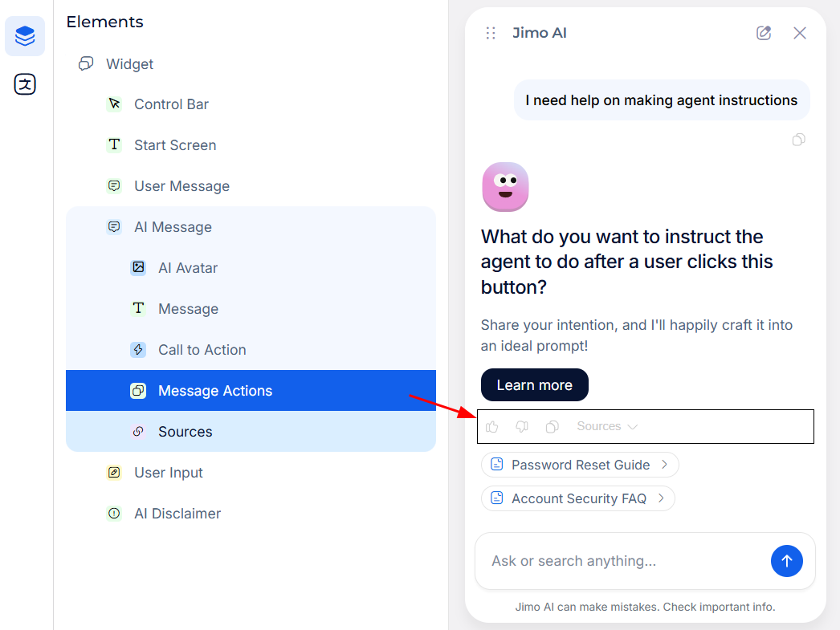Select the Widget tree item

tap(129, 64)
